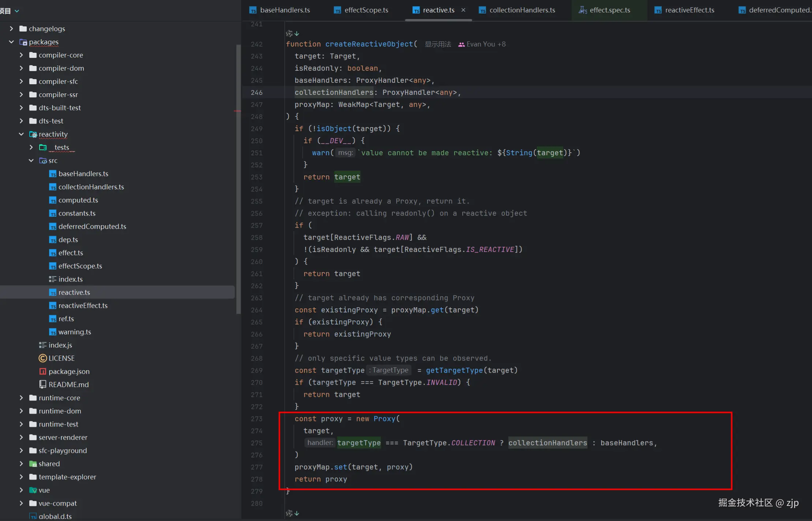Collapse the packages folder

tap(11, 42)
